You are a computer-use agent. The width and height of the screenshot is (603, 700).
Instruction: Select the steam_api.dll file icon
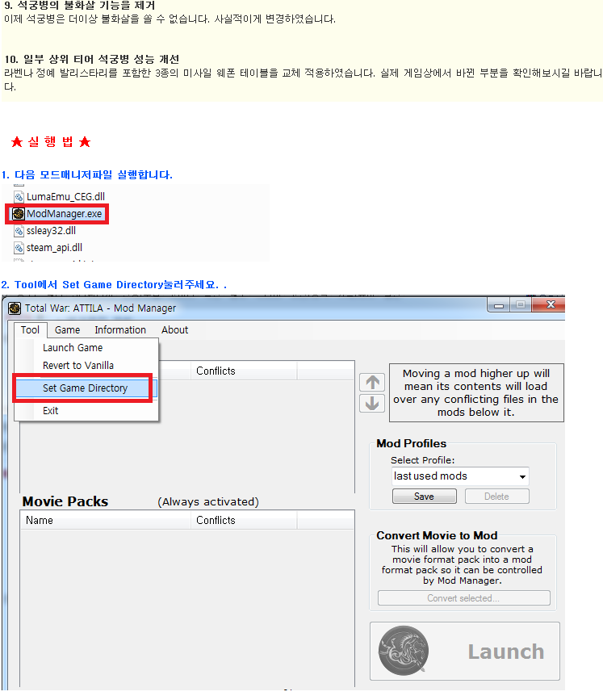pos(19,248)
